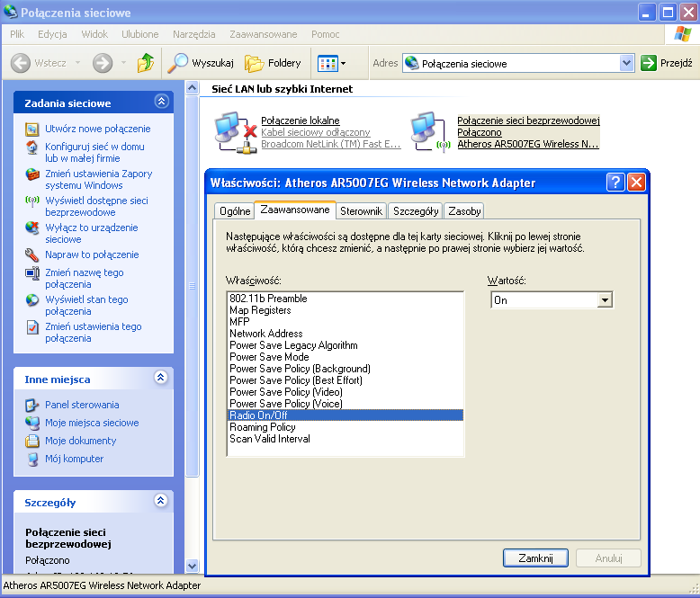Click the Anuluj button
Image resolution: width=700 pixels, height=598 pixels.
pos(608,558)
